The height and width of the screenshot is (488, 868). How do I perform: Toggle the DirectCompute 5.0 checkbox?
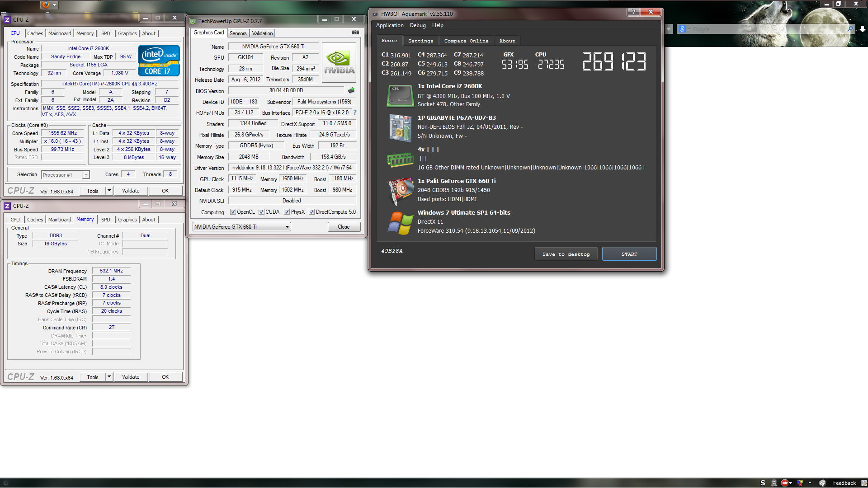(311, 212)
